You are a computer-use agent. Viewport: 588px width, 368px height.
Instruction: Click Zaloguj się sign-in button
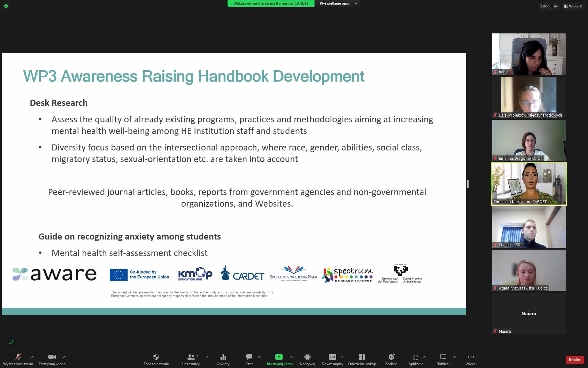pos(549,6)
